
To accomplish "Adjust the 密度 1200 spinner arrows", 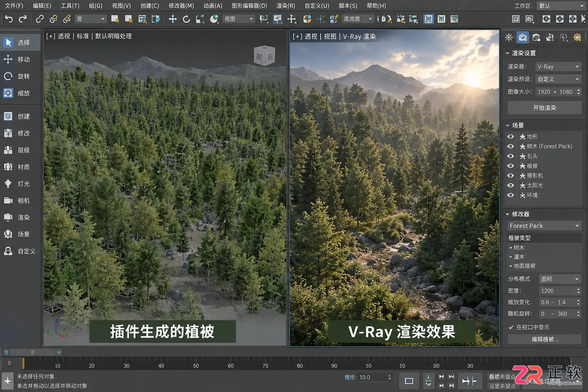I will (x=578, y=291).
